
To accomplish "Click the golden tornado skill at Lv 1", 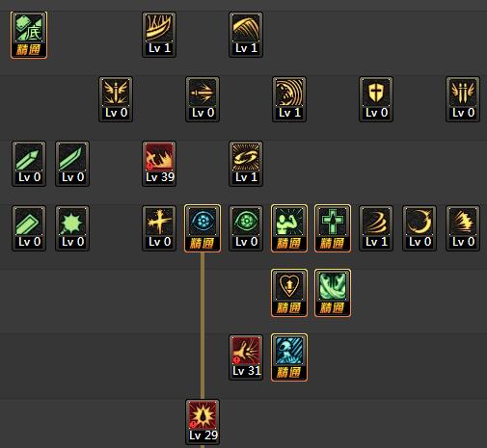I will (376, 228).
